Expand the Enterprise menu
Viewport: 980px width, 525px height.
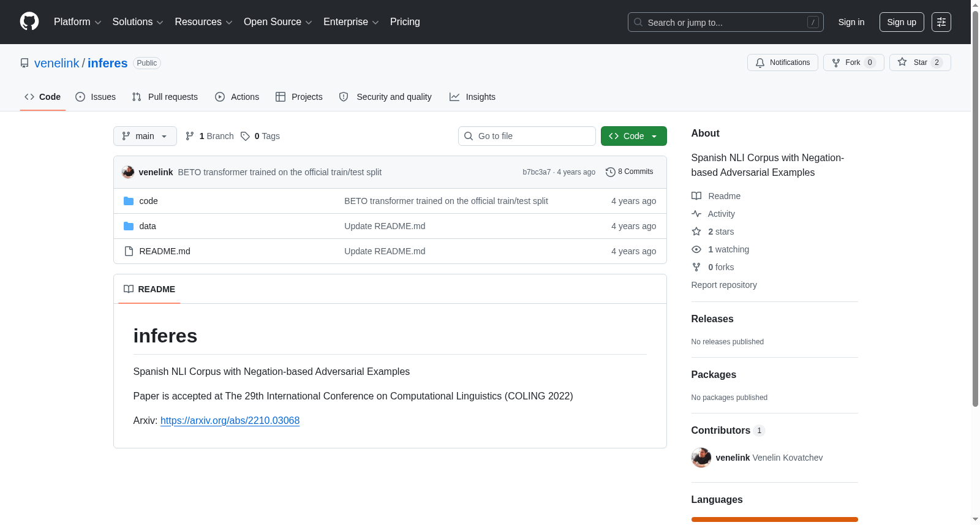pos(351,22)
